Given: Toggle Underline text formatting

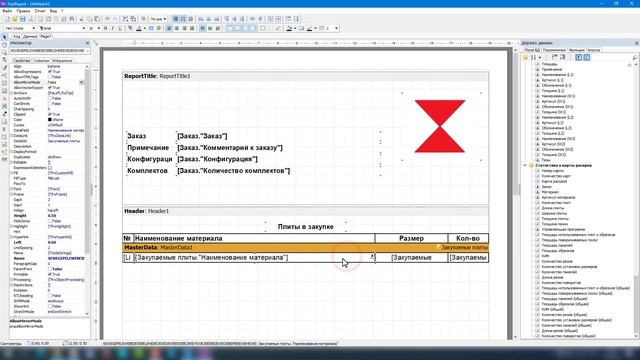Looking at the screenshot, I should (x=120, y=28).
